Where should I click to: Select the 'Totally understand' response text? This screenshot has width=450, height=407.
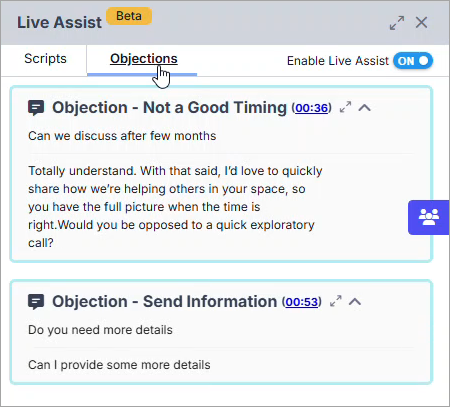point(175,207)
